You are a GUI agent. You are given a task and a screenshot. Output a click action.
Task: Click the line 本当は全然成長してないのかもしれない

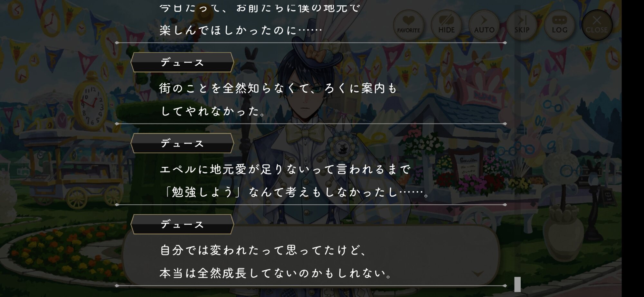[x=276, y=273]
